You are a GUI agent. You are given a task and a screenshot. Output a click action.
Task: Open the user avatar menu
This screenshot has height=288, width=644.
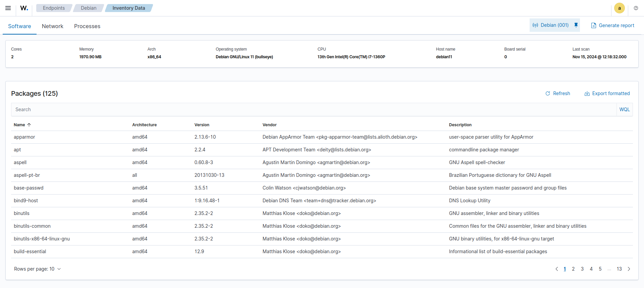[619, 8]
